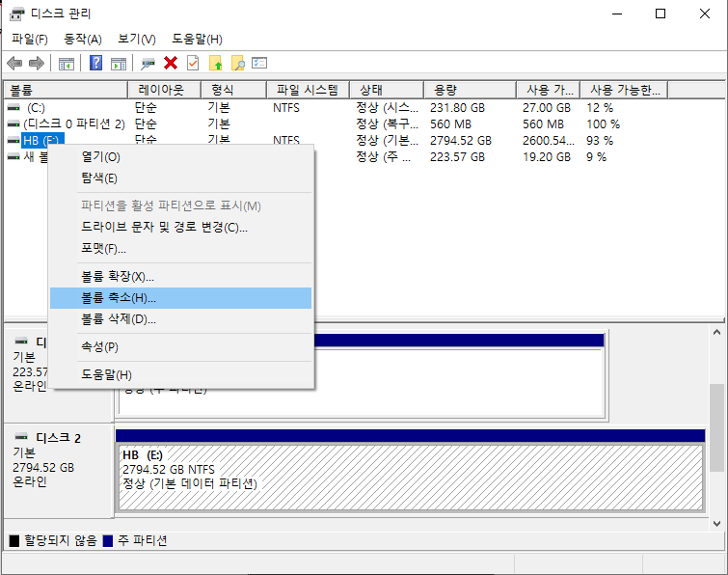This screenshot has width=728, height=575.
Task: Select 포맷(F)... context menu entry
Action: (180, 249)
